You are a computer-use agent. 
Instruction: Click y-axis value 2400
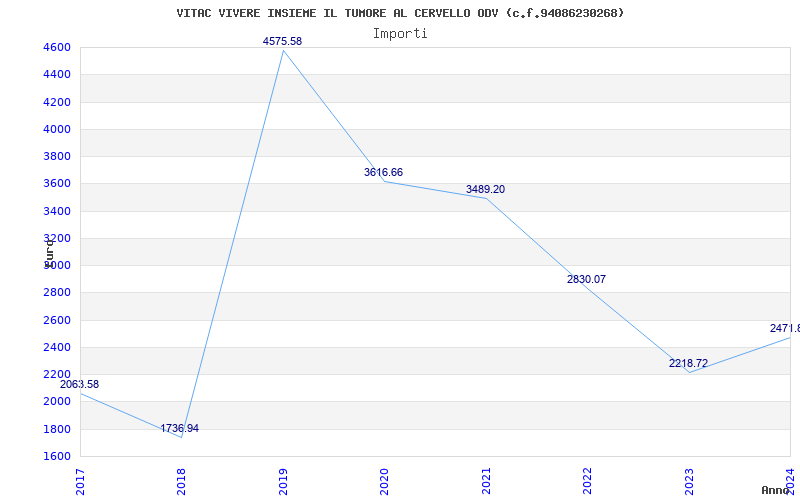(x=57, y=347)
